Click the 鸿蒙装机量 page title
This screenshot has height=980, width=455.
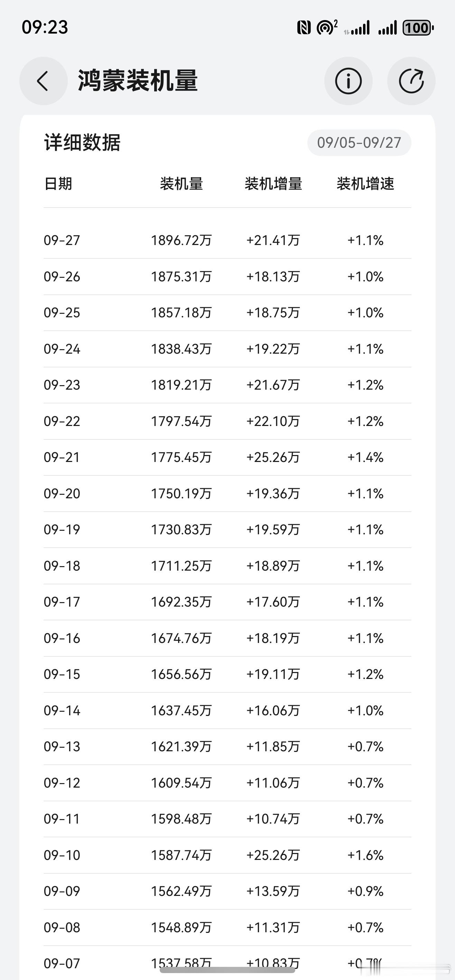click(x=138, y=81)
